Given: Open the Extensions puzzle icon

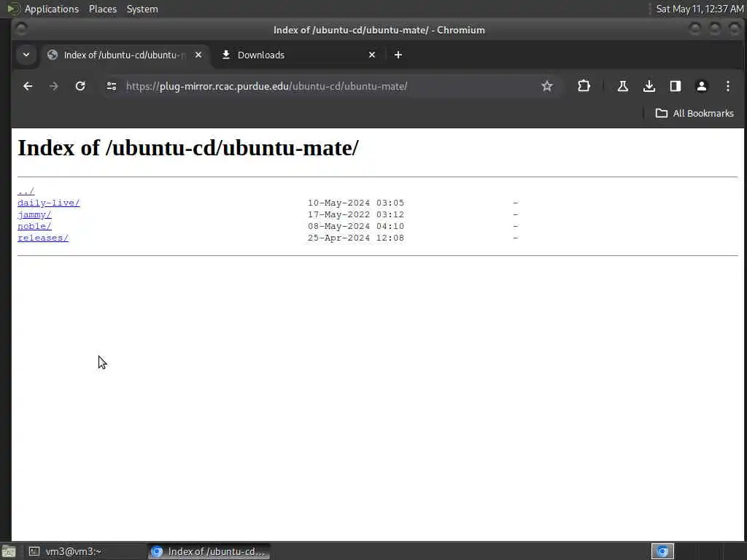Looking at the screenshot, I should click(x=584, y=86).
